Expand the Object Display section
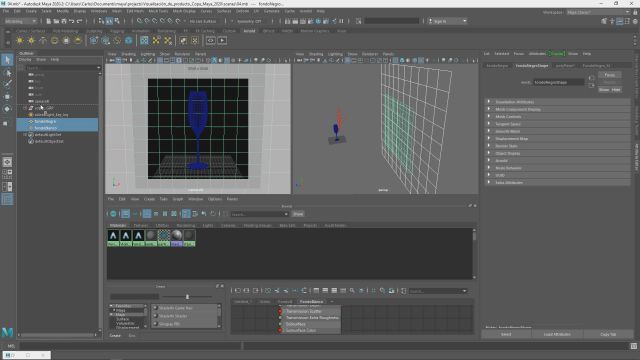This screenshot has width=640, height=360. tap(557, 153)
